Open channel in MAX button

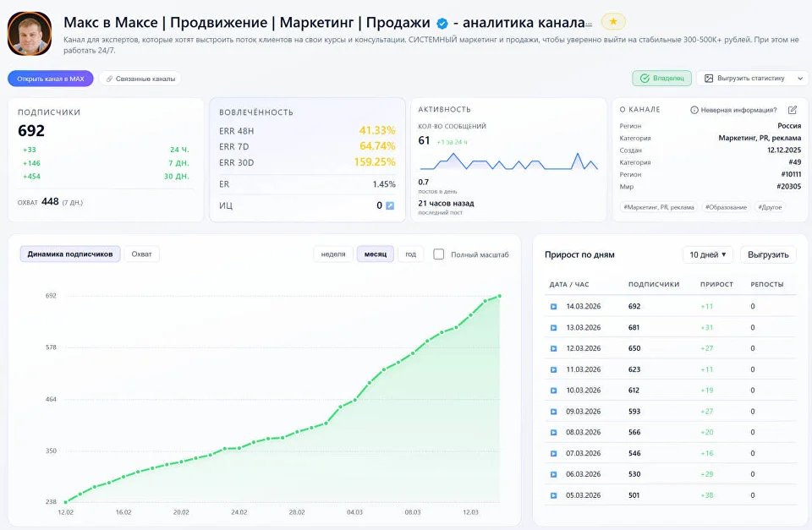[50, 79]
